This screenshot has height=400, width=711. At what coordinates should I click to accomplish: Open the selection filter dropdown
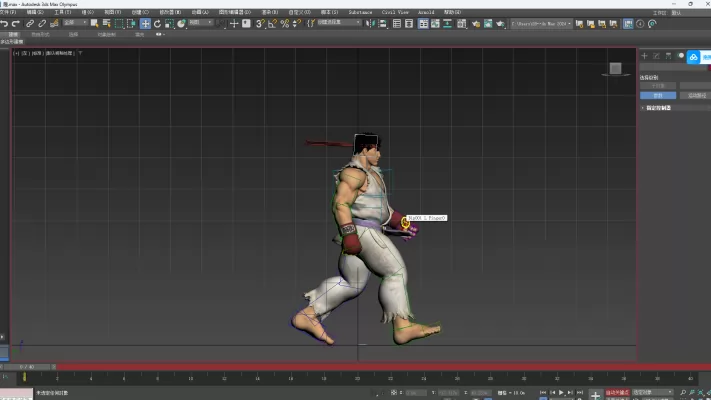pos(75,23)
